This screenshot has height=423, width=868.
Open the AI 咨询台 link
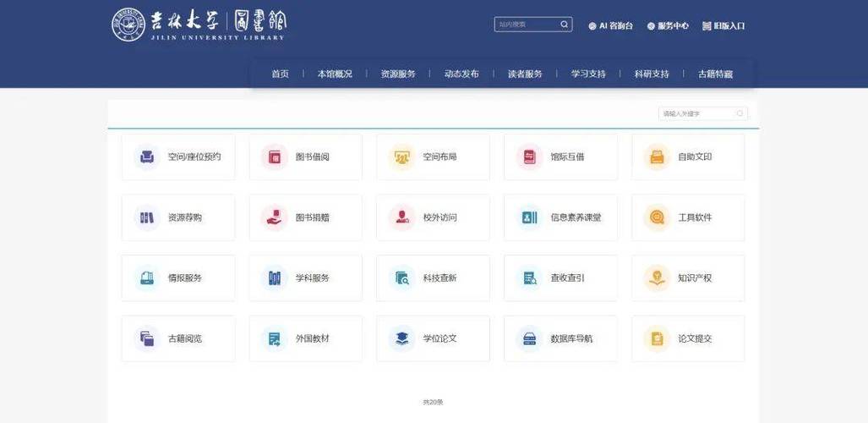tap(610, 25)
